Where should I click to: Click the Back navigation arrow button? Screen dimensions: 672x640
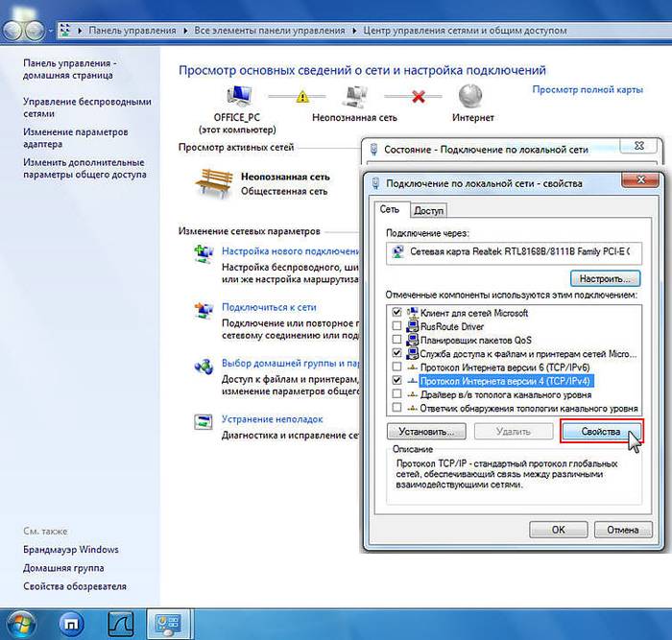(12, 31)
